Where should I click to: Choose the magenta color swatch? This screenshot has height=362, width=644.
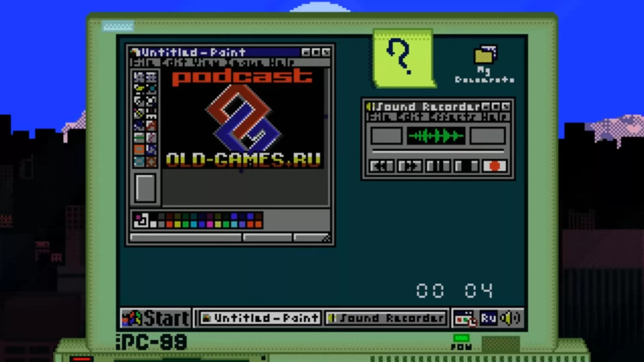[x=210, y=224]
